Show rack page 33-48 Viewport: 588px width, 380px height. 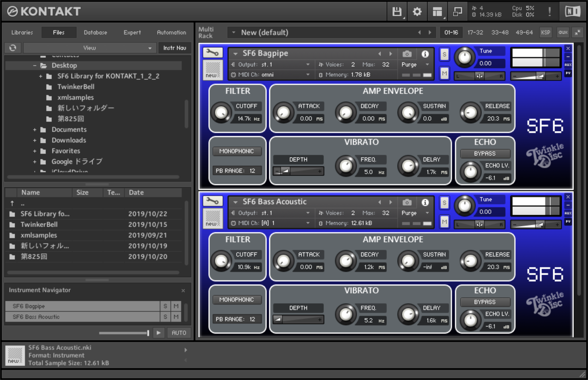500,32
